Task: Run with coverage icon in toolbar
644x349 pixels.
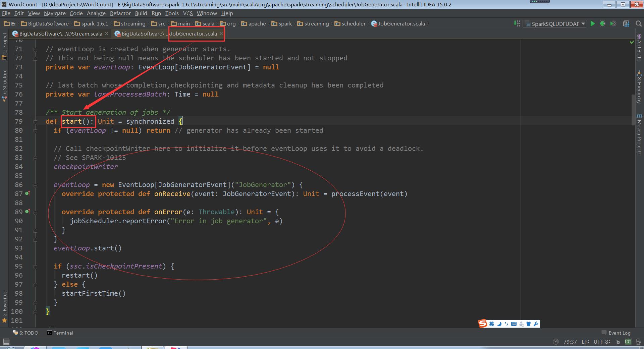Action: (613, 23)
